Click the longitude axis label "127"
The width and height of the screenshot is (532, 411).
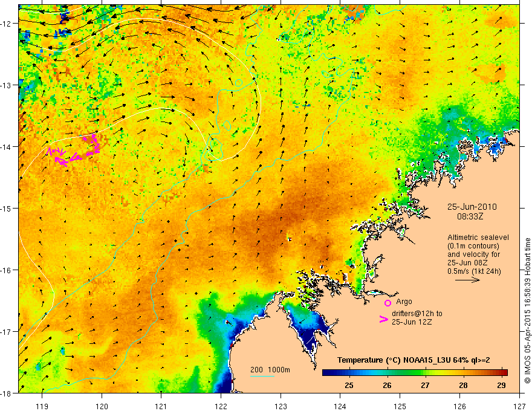519,406
